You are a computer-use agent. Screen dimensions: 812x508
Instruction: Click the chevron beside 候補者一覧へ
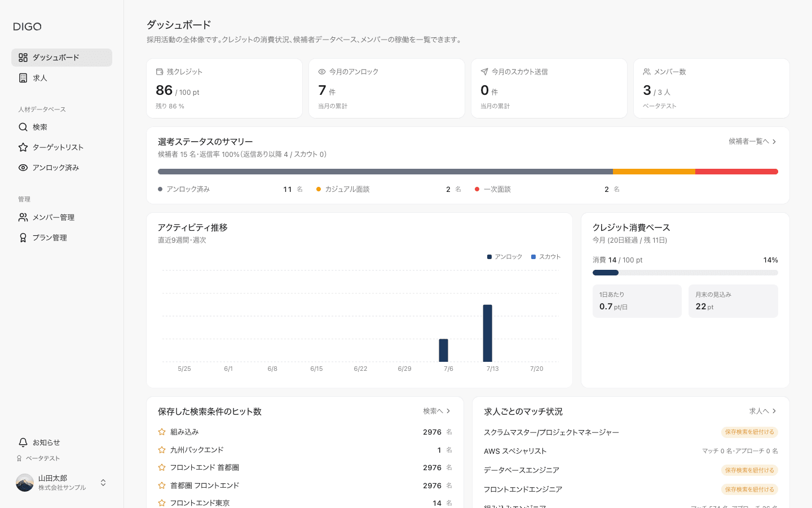(774, 142)
